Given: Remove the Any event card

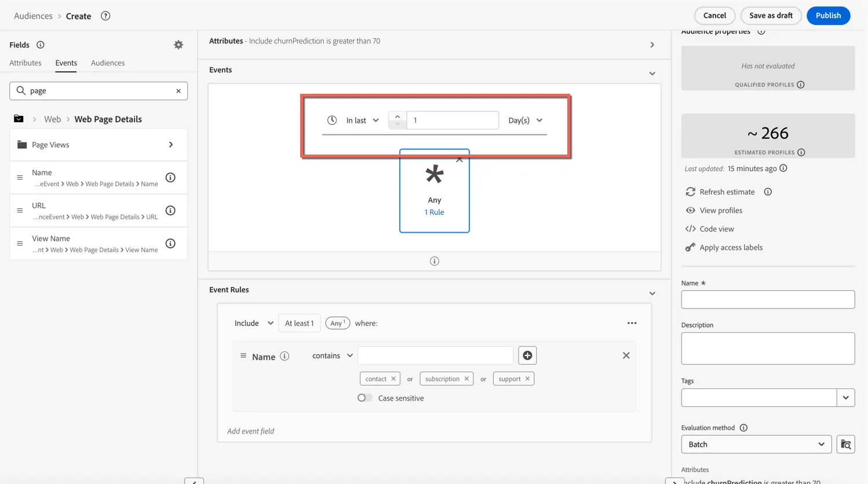Looking at the screenshot, I should pos(459,159).
